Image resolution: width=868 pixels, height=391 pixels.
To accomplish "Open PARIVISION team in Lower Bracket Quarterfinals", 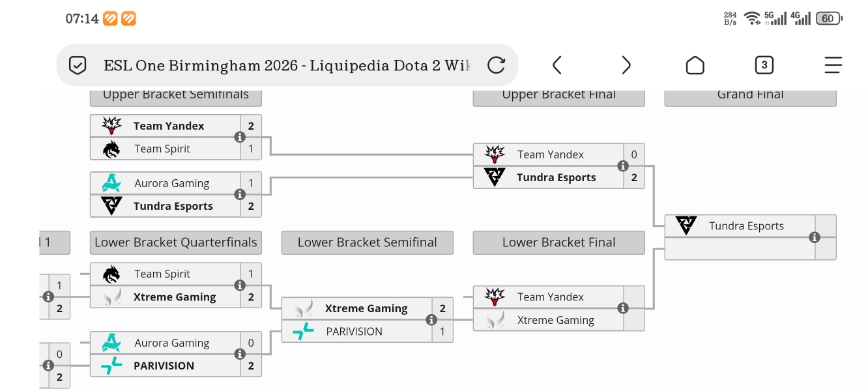I will coord(164,366).
